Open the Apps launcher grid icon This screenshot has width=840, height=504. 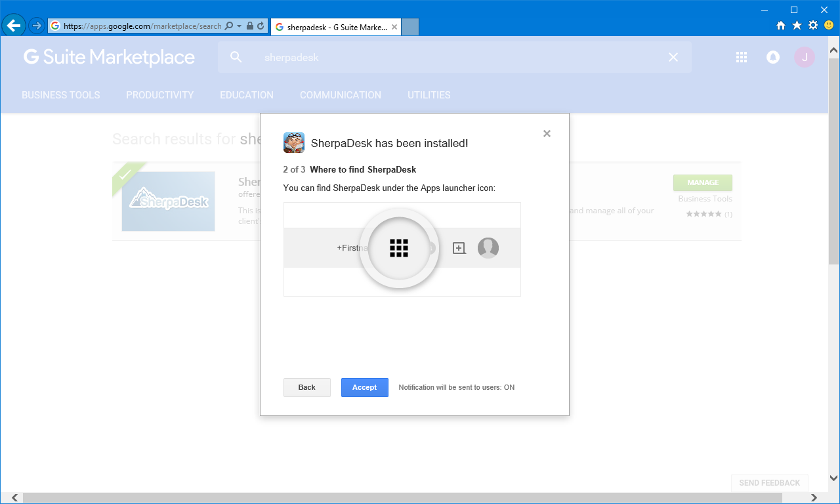pos(741,57)
